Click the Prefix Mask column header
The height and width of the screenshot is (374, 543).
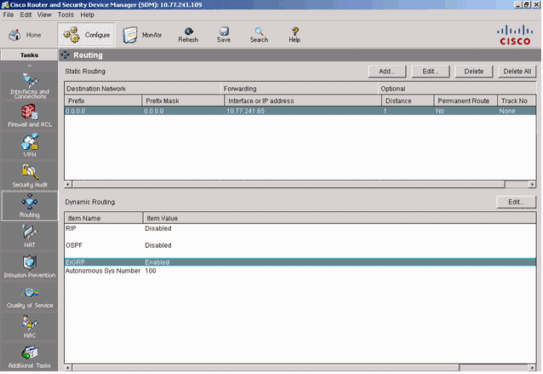(x=183, y=101)
